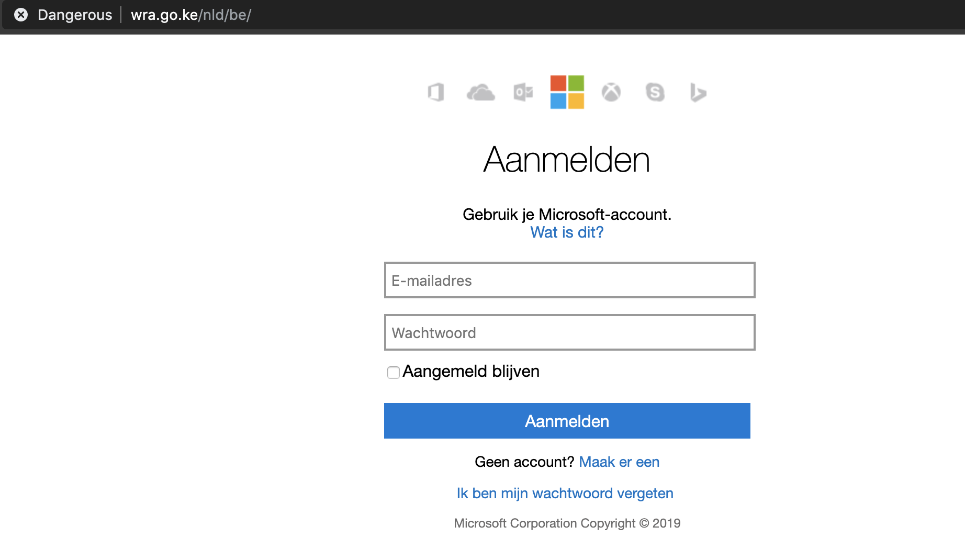
Task: Follow the "Maak er een" link
Action: (619, 462)
